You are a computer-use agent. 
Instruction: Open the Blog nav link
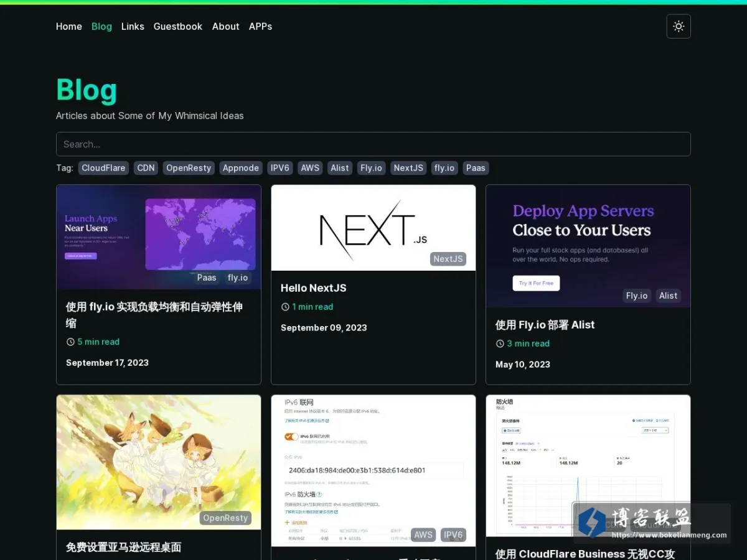click(x=101, y=26)
